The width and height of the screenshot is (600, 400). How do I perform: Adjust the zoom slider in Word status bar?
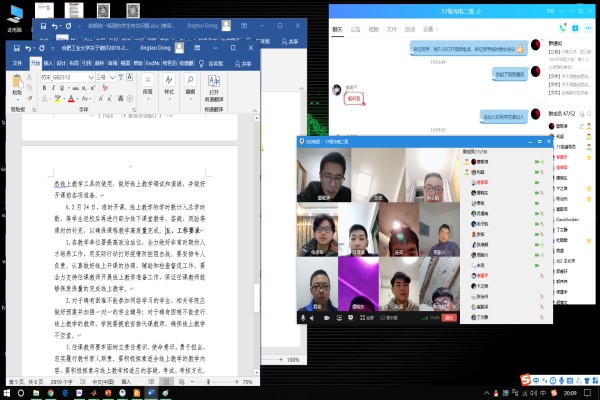(x=208, y=382)
